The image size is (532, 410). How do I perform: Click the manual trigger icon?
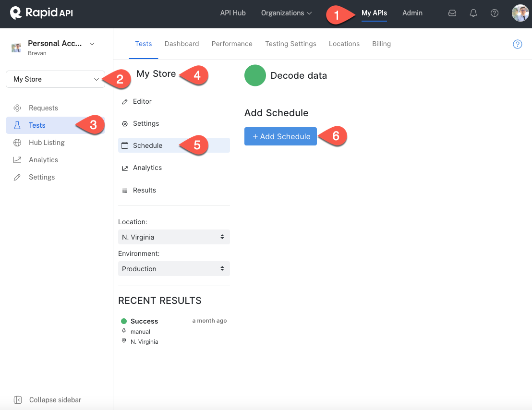click(x=124, y=330)
